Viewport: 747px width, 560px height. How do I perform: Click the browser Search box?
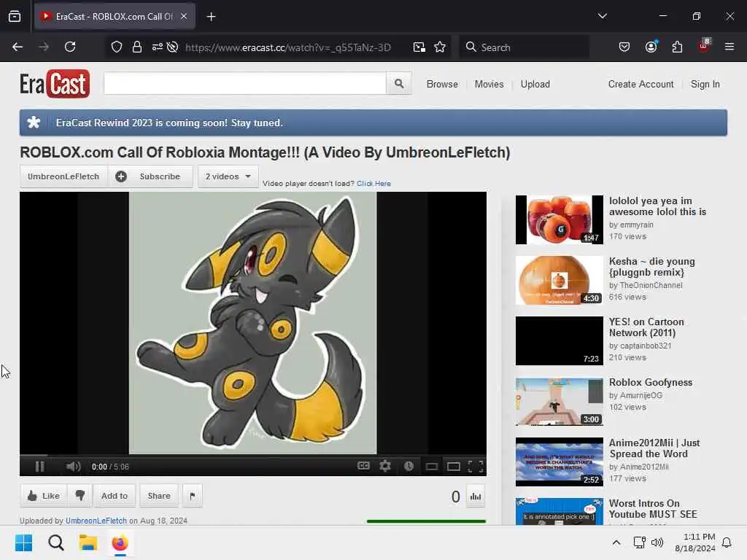(x=524, y=47)
